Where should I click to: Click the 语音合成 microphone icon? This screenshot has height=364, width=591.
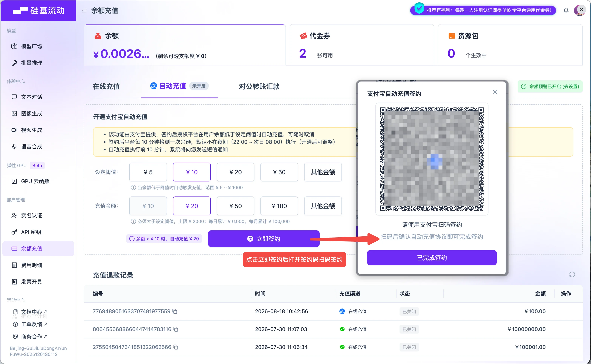[14, 147]
